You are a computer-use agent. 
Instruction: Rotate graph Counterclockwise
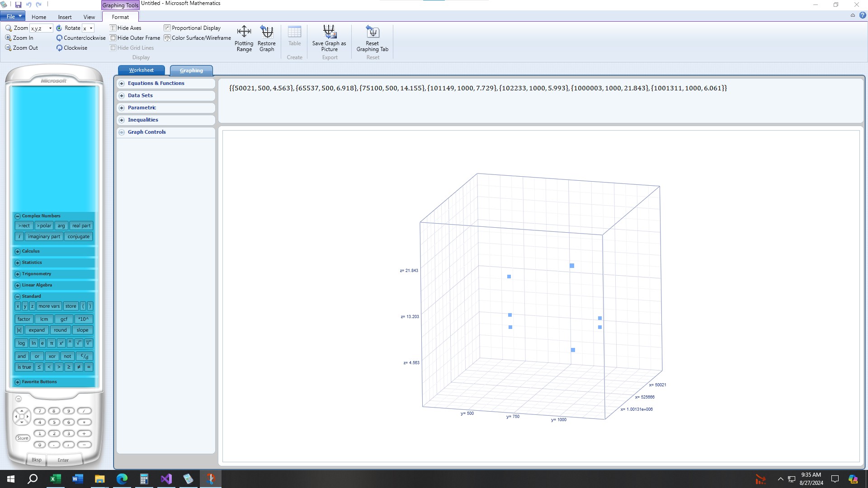pyautogui.click(x=59, y=38)
